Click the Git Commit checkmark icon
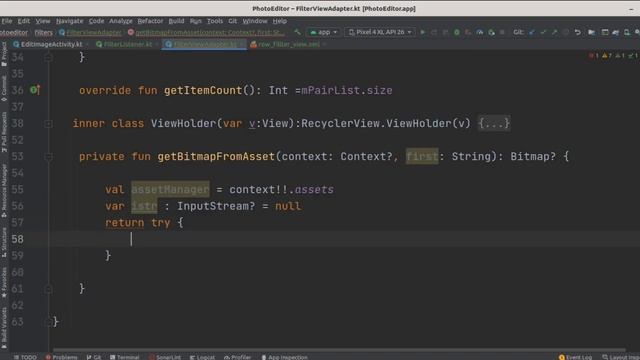 pyautogui.click(x=543, y=32)
